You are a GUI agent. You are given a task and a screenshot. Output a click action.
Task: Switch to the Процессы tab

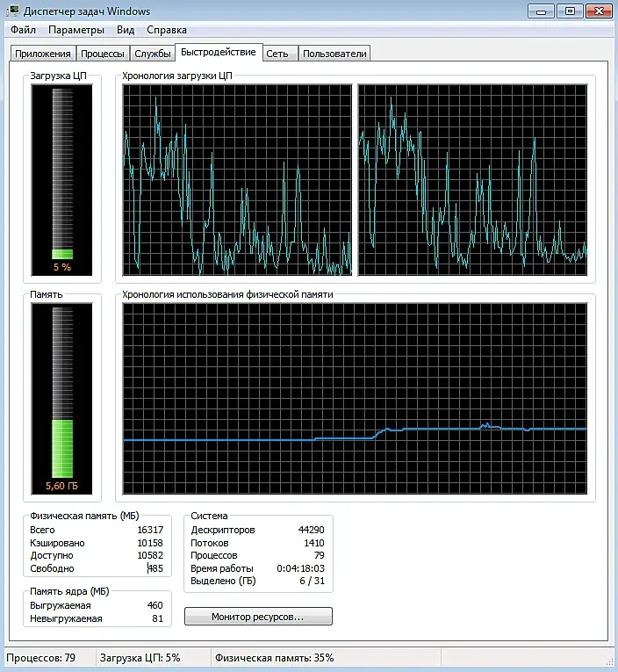click(x=103, y=54)
